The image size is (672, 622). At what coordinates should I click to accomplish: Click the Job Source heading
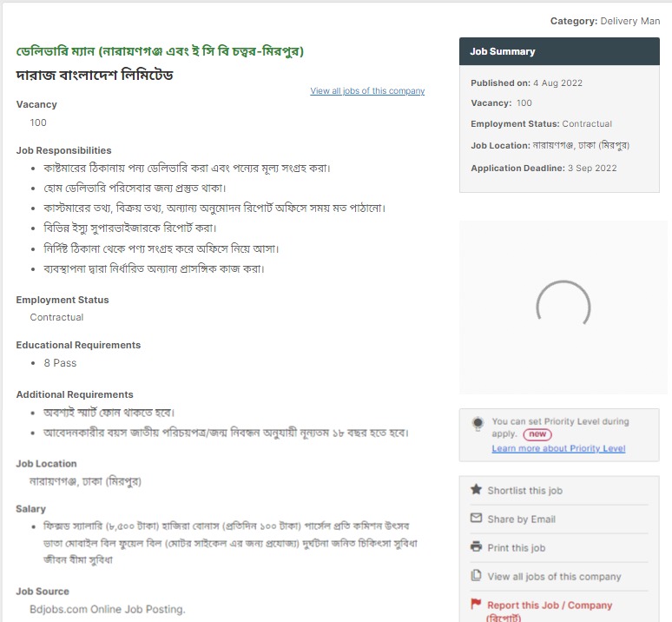click(x=43, y=592)
